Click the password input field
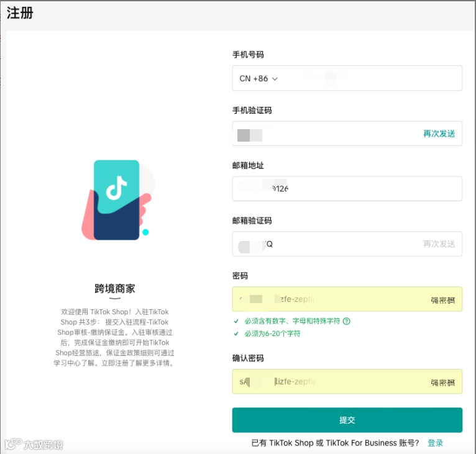The image size is (476, 454). (x=347, y=299)
